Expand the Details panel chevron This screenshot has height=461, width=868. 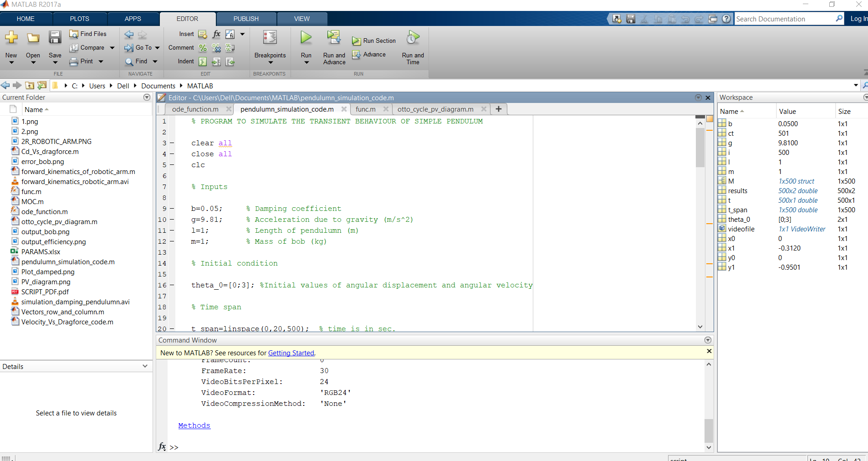pos(145,366)
